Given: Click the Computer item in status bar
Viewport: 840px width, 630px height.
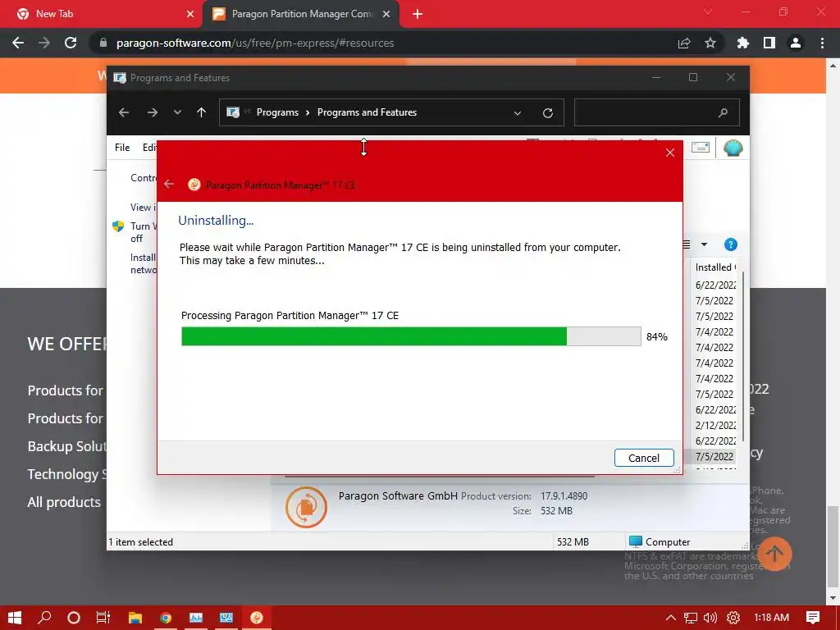Looking at the screenshot, I should click(660, 541).
